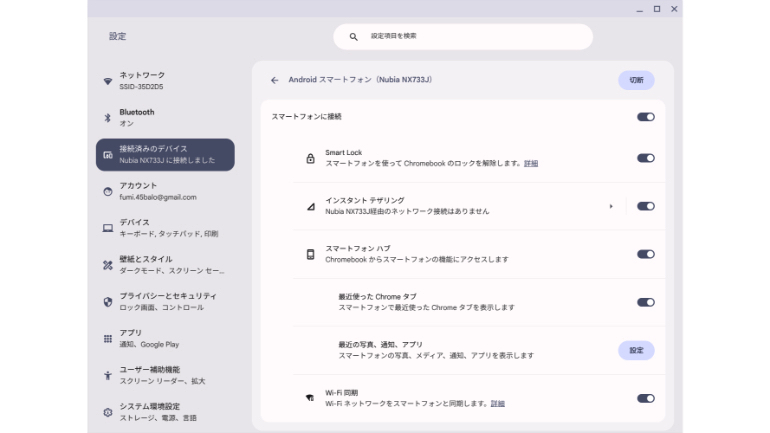Open ユーザー補助機能 settings section

(x=165, y=376)
